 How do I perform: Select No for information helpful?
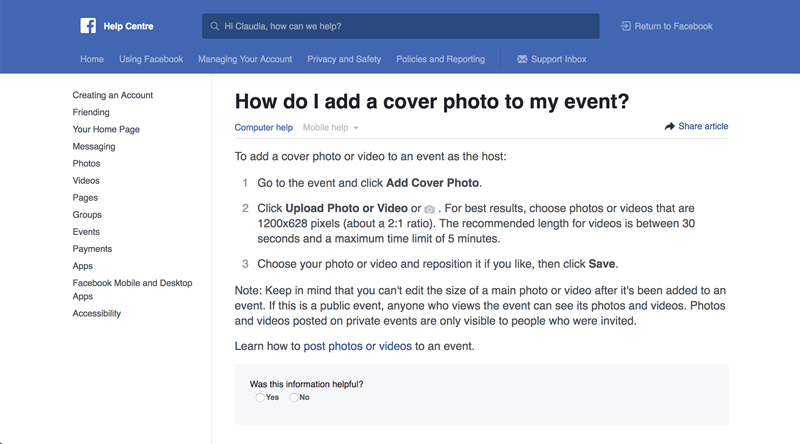[294, 397]
